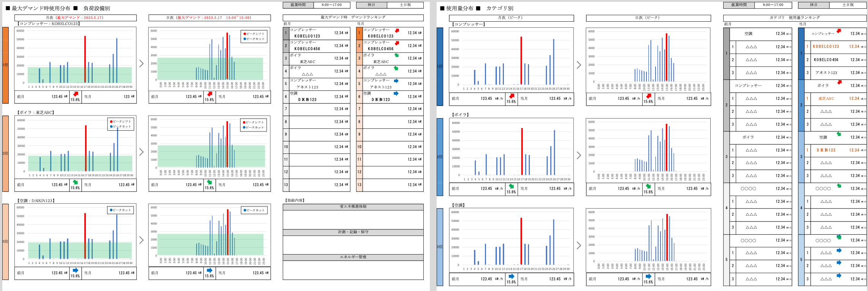Select the 日次（ピーク） header in category panel

[648, 18]
